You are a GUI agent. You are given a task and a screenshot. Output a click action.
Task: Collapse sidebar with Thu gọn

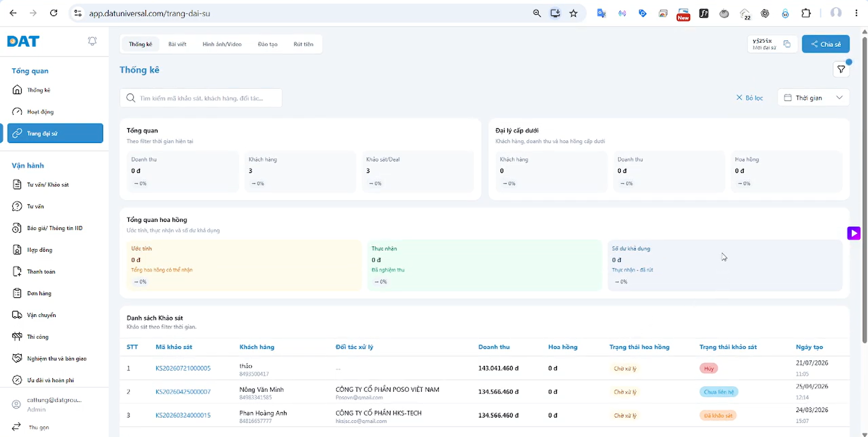pos(31,427)
